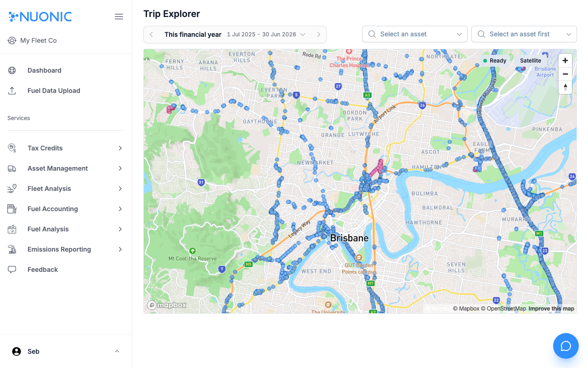Expand the Emissions Reporting submenu chevron
This screenshot has width=588, height=368.
[120, 249]
